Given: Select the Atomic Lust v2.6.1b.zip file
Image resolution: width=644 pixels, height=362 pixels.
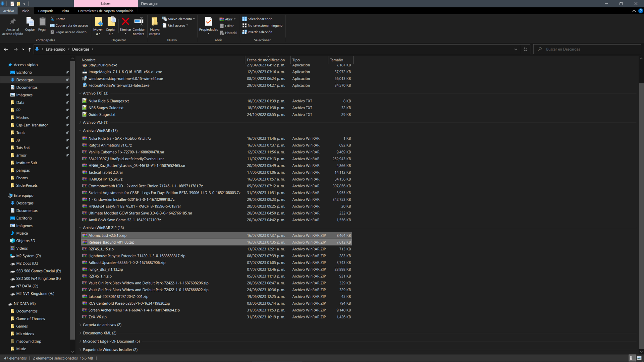Looking at the screenshot, I should 216,235.
